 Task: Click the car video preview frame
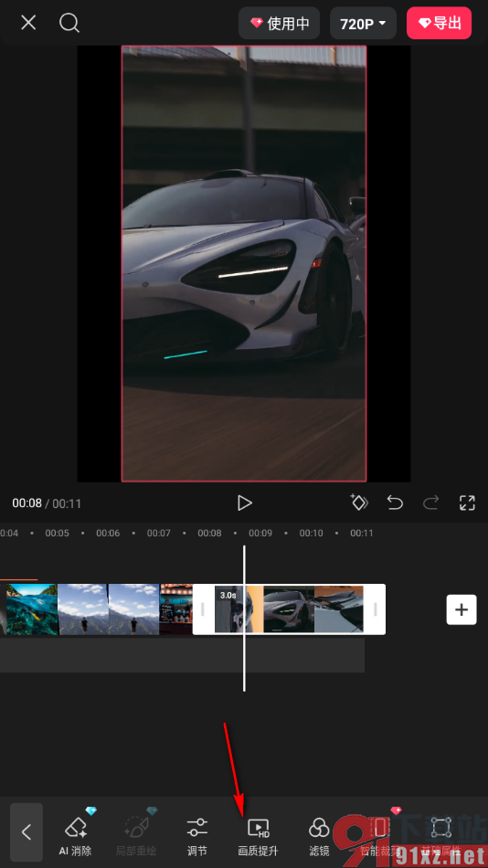(x=244, y=263)
